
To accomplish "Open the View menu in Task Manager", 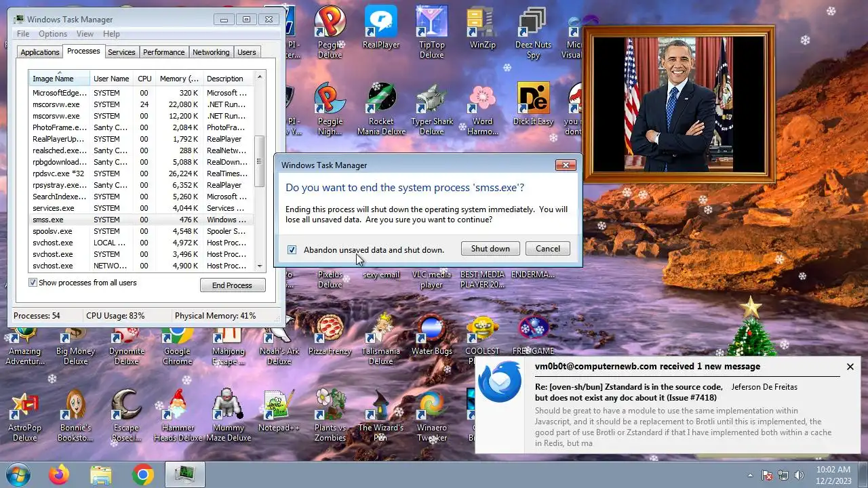I will tap(85, 34).
